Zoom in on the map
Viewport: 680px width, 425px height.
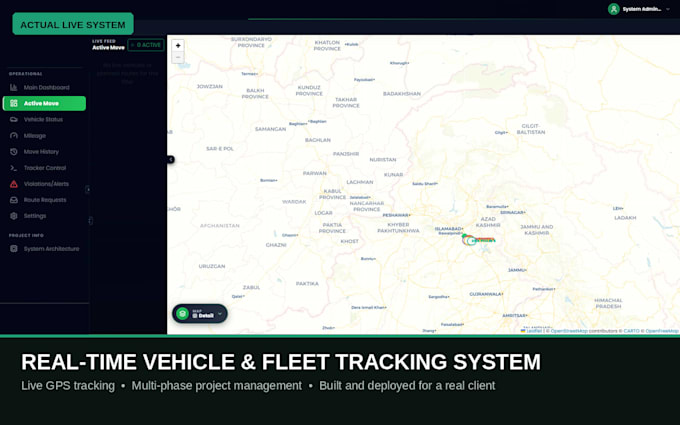(x=178, y=46)
